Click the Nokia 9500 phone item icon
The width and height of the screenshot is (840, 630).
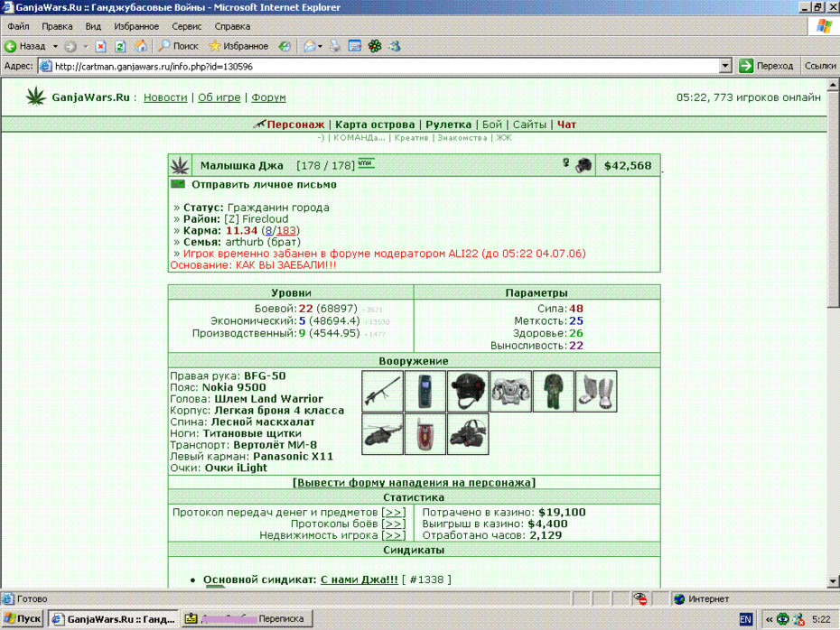tap(425, 392)
